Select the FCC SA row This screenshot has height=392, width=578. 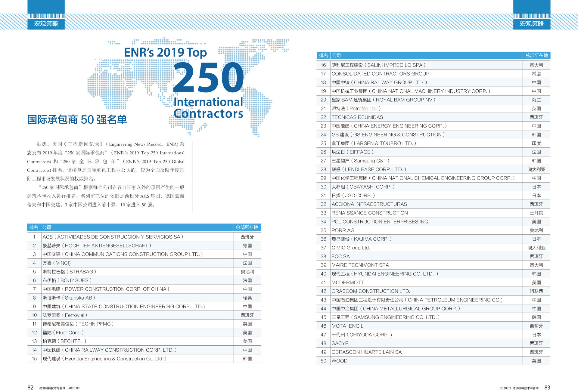coord(433,257)
